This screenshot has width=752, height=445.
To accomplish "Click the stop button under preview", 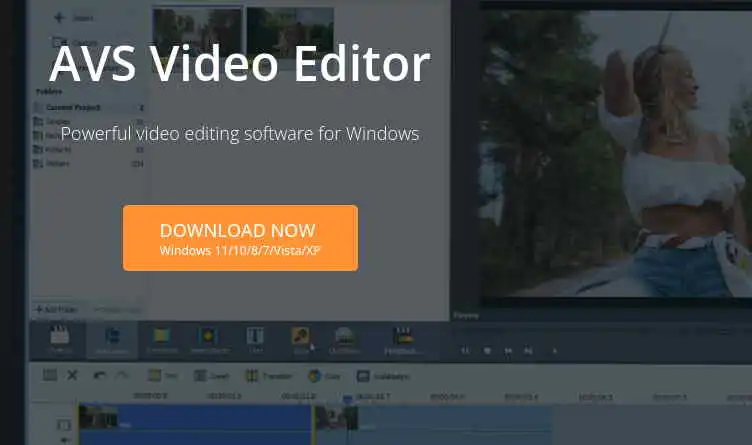I will (x=487, y=351).
